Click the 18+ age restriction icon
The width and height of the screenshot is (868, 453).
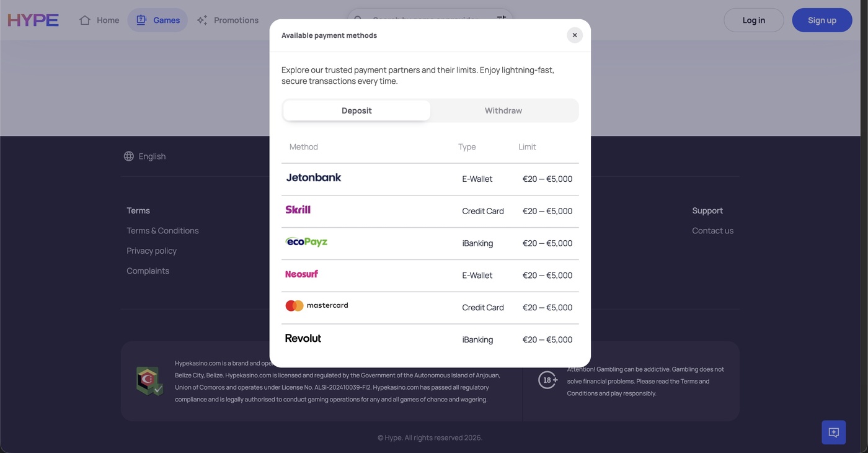(547, 380)
